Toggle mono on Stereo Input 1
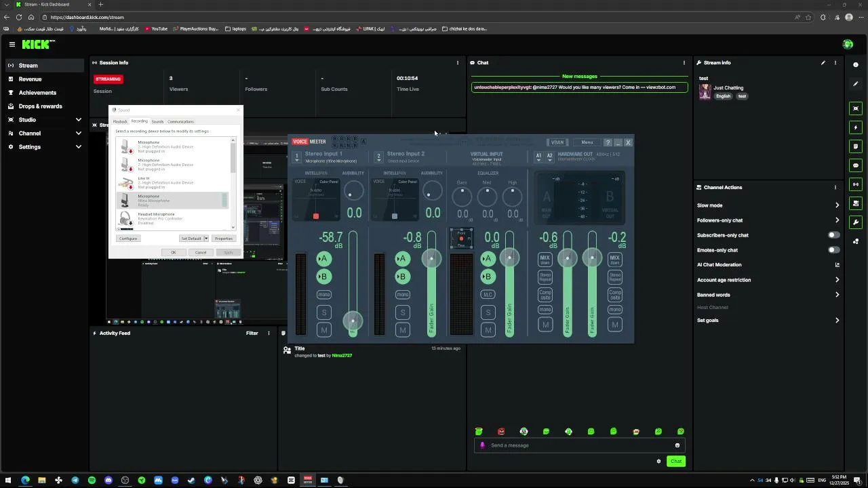This screenshot has width=868, height=488. pos(323,295)
